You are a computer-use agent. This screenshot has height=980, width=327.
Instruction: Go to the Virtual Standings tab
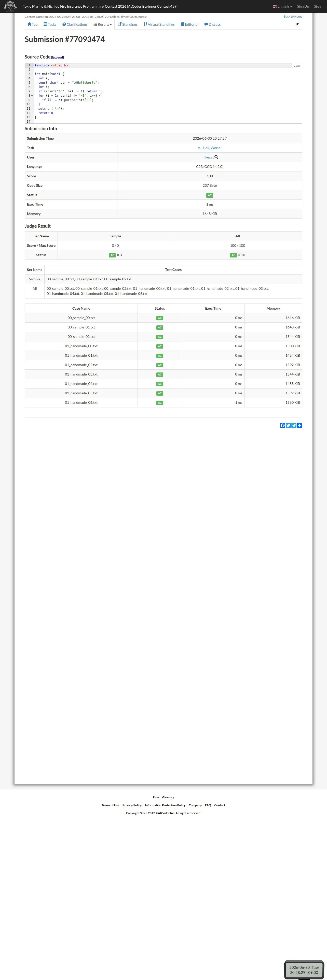pos(159,24)
